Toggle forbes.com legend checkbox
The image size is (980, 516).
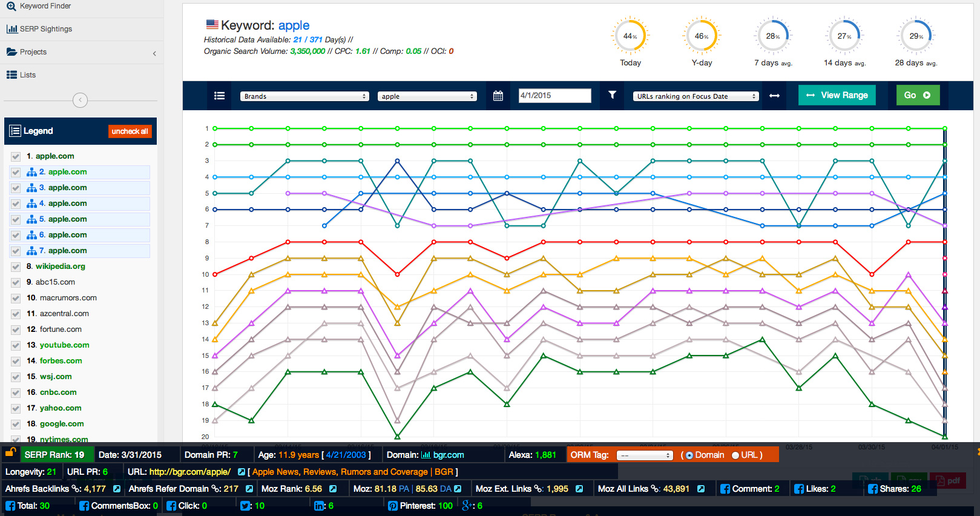pos(16,361)
